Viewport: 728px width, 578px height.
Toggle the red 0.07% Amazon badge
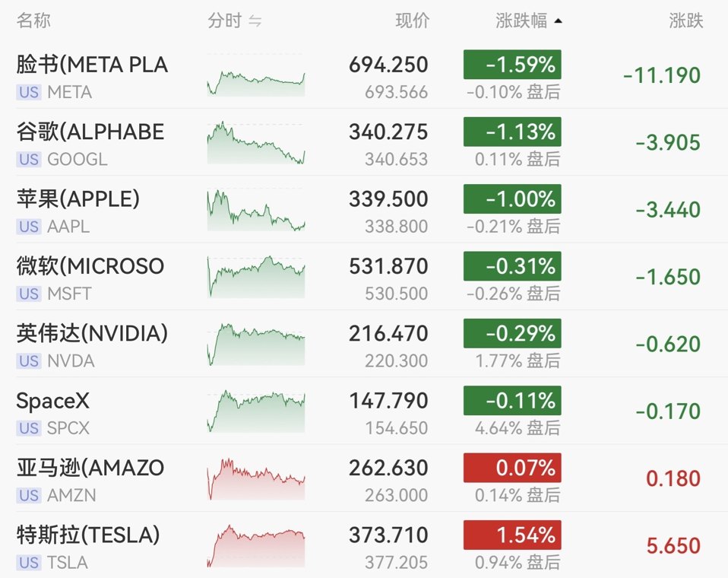coord(512,468)
